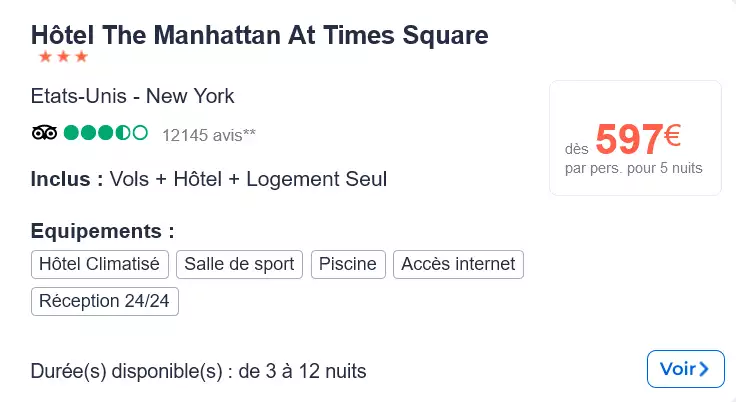
Task: Click the half-filled green rating bubble
Action: (123, 133)
